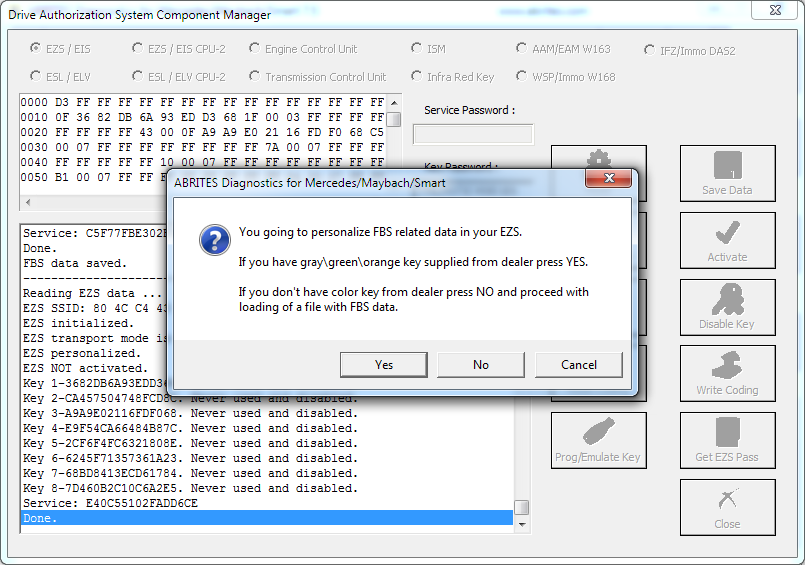Select the highlighted 'Done.' log line
The image size is (805, 565).
click(267, 518)
